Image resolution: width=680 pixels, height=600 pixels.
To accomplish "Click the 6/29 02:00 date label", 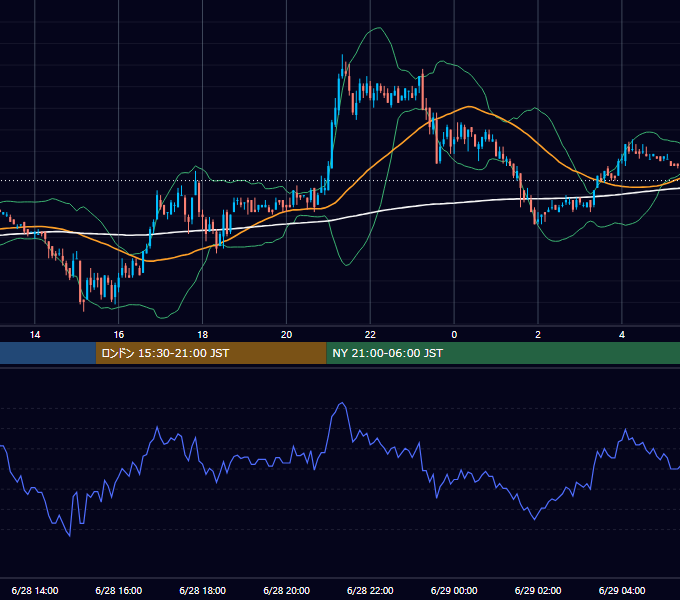I will pos(538,590).
